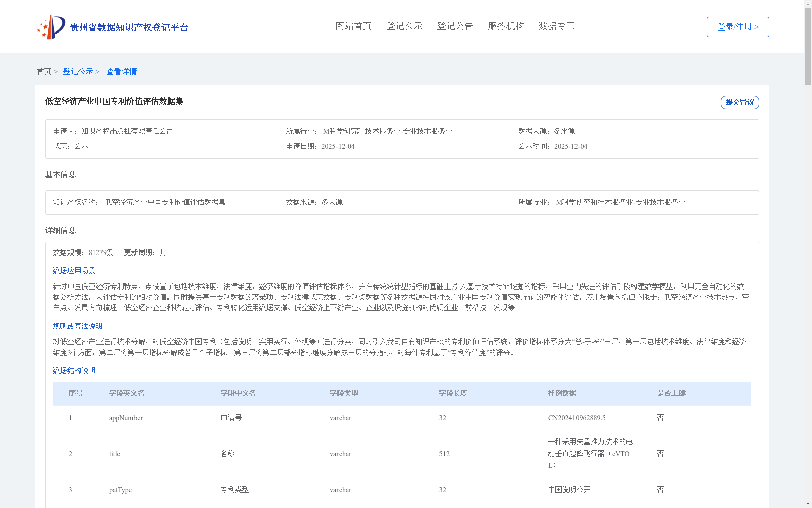812x508 pixels.
Task: Click the page vertical scrollbar thumb
Action: click(x=808, y=46)
